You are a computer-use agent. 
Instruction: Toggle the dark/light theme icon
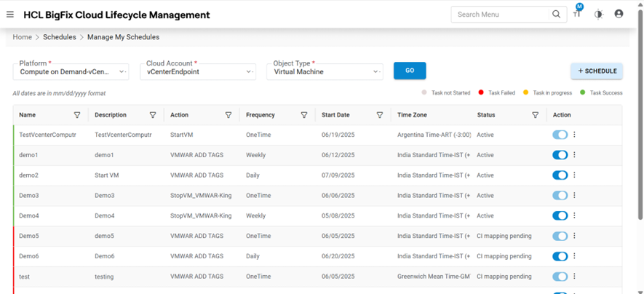(x=598, y=15)
